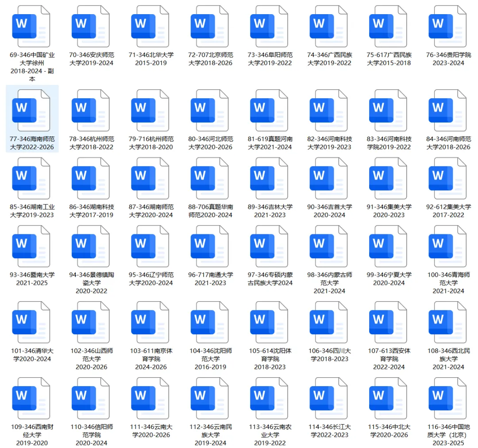Select Word icon 81-619真题河南大学2021-2024
The width and height of the screenshot is (478, 448).
tap(269, 111)
